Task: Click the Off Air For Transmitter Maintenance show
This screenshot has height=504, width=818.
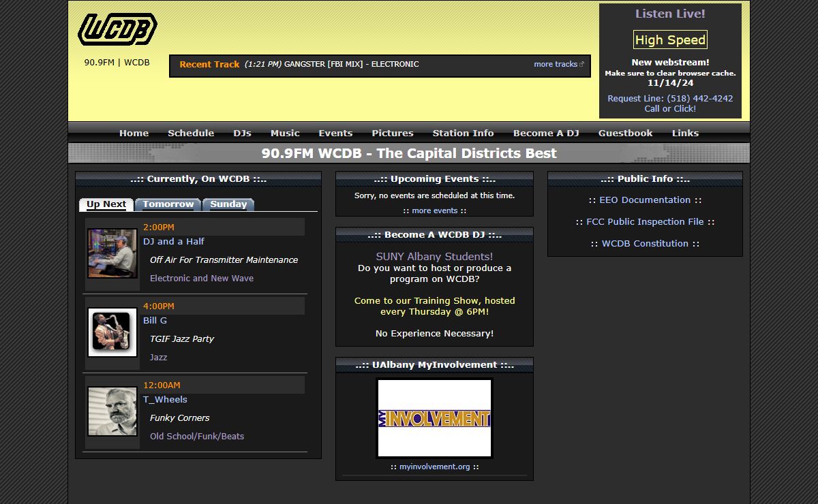Action: click(x=224, y=259)
